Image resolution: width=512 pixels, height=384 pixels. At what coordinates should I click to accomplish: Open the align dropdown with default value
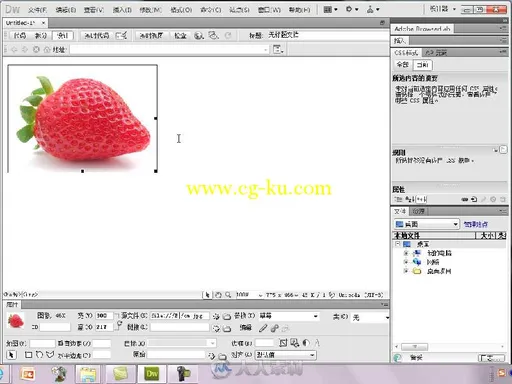pos(285,355)
